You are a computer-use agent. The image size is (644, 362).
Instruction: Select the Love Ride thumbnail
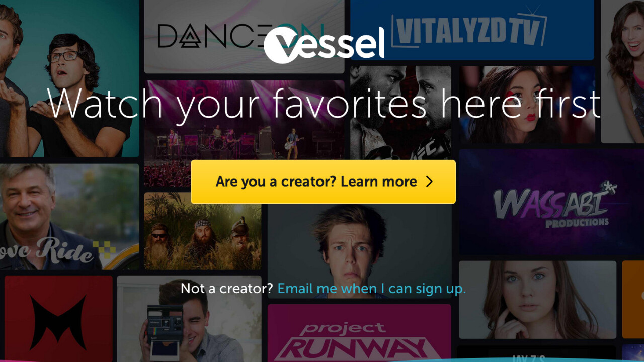pos(69,217)
